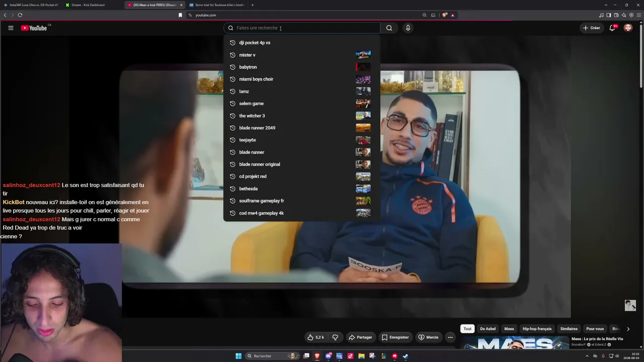Viewport: 644px width, 362px height.
Task: Choose suggestion "selem game"
Action: (x=302, y=104)
